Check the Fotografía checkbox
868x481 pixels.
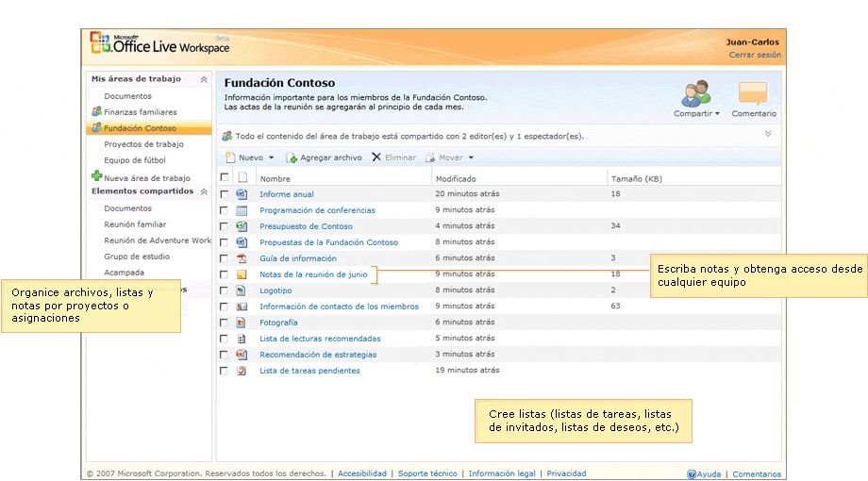click(x=225, y=323)
